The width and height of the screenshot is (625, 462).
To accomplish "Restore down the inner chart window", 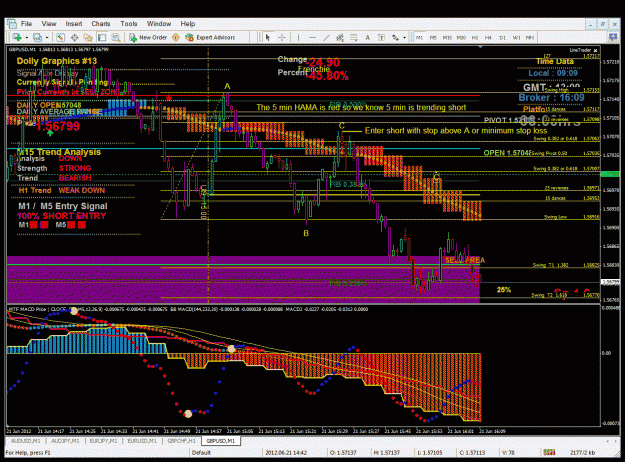I will click(603, 24).
